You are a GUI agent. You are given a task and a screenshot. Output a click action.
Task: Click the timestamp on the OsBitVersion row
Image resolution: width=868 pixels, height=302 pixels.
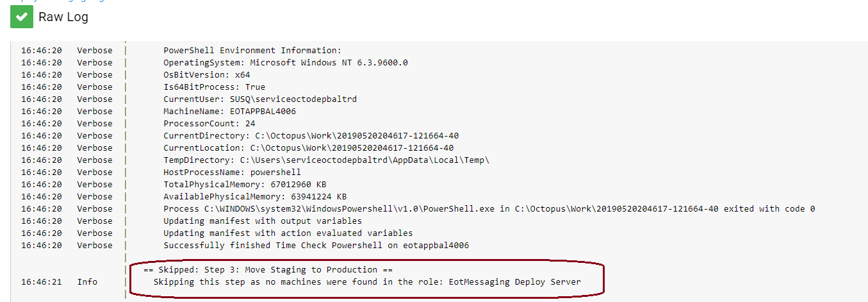pyautogui.click(x=41, y=75)
